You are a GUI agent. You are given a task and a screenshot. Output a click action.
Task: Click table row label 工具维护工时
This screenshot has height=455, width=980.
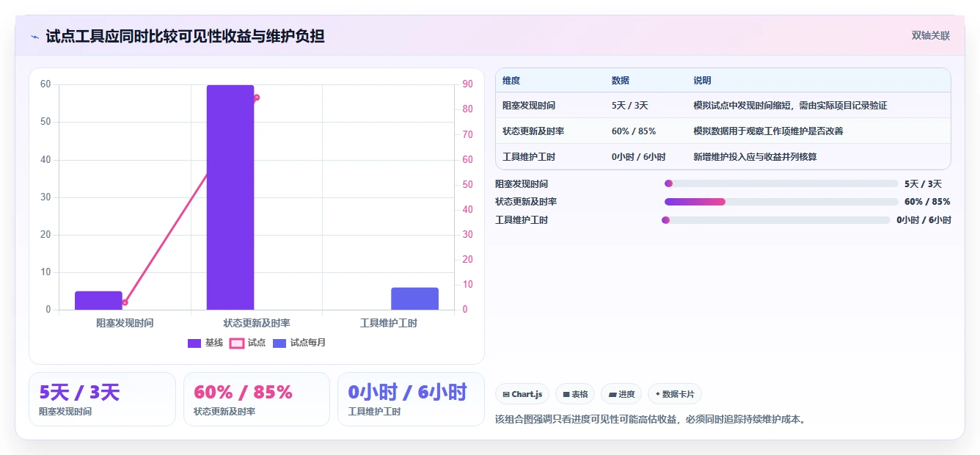tap(529, 157)
